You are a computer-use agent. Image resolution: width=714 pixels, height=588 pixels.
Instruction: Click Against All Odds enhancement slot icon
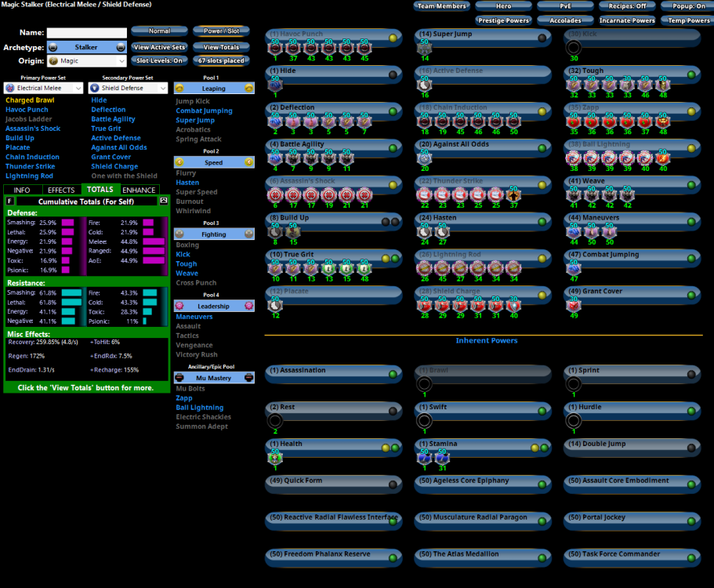click(424, 158)
